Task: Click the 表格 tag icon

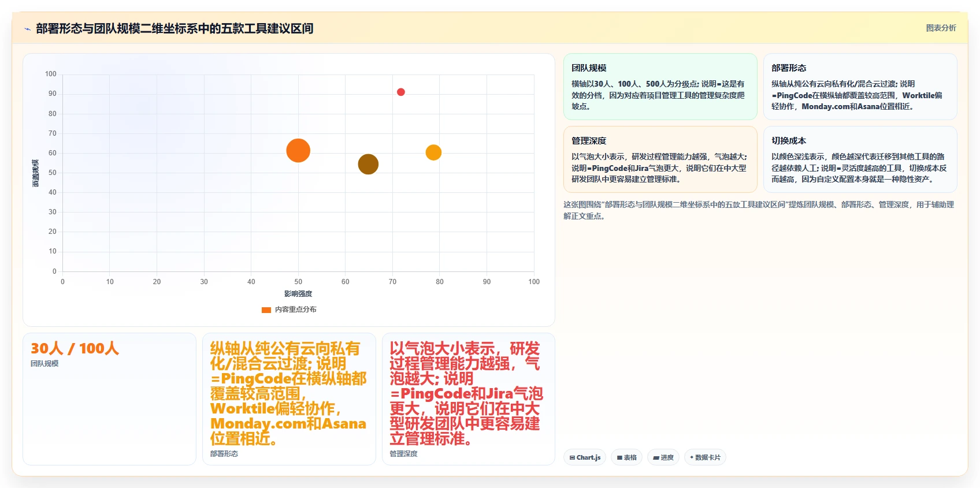Action: [619, 457]
